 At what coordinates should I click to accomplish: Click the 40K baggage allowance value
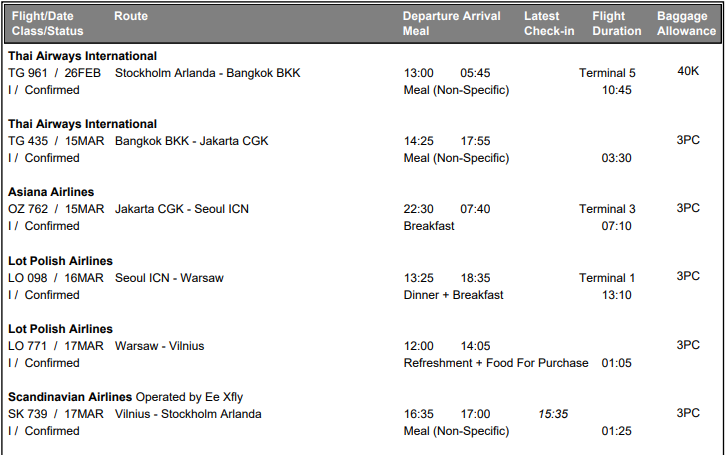tap(688, 72)
